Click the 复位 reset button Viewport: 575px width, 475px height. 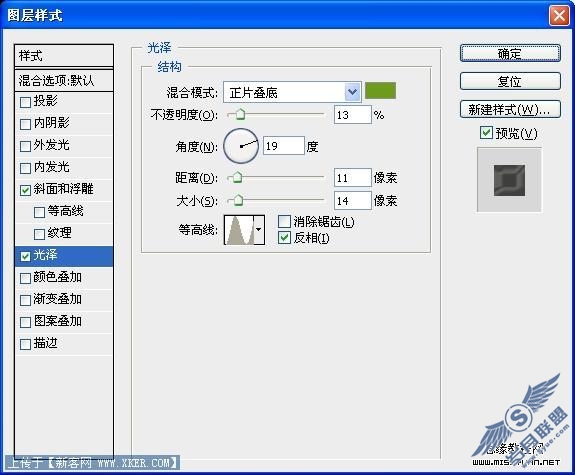pos(510,81)
